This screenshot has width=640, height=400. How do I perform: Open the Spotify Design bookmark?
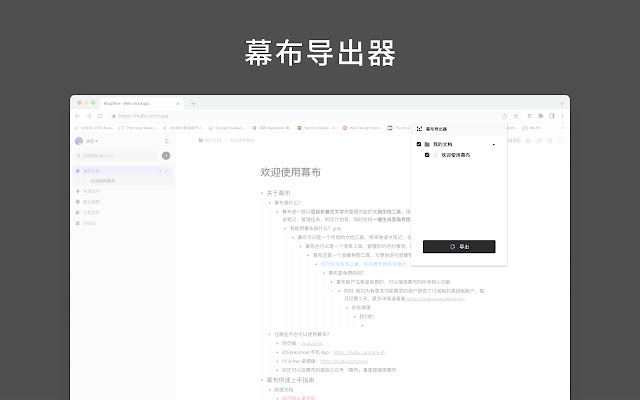click(x=318, y=128)
